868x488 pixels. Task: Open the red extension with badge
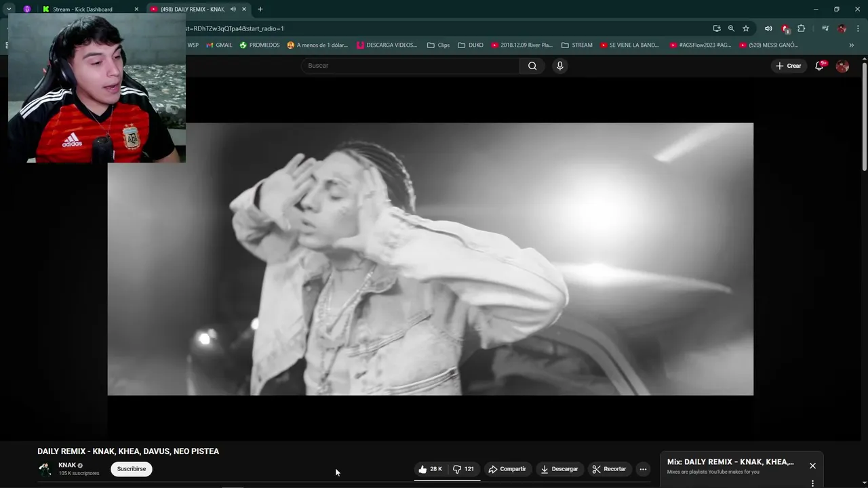[785, 28]
